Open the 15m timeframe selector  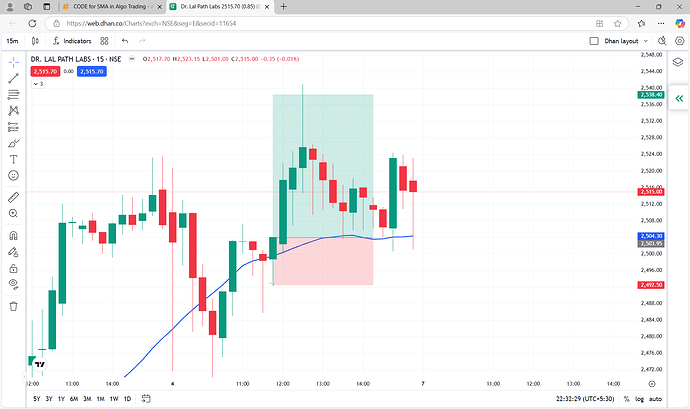tap(12, 41)
